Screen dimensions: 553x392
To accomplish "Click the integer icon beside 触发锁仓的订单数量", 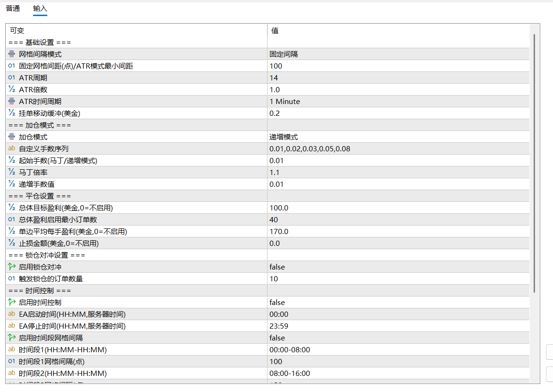I will pos(12,279).
